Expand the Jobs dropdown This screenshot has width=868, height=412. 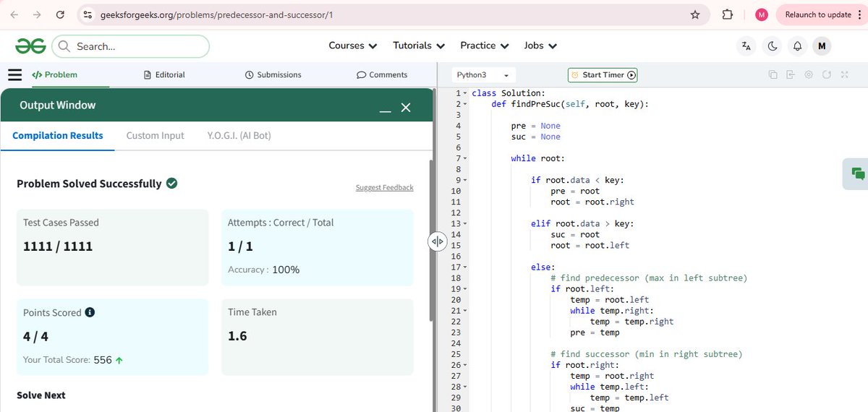pos(540,46)
